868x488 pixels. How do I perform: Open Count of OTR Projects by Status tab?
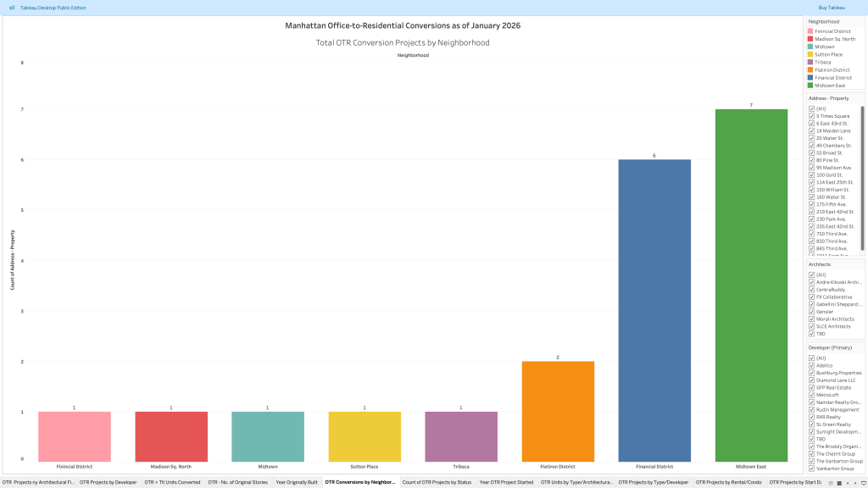click(436, 482)
